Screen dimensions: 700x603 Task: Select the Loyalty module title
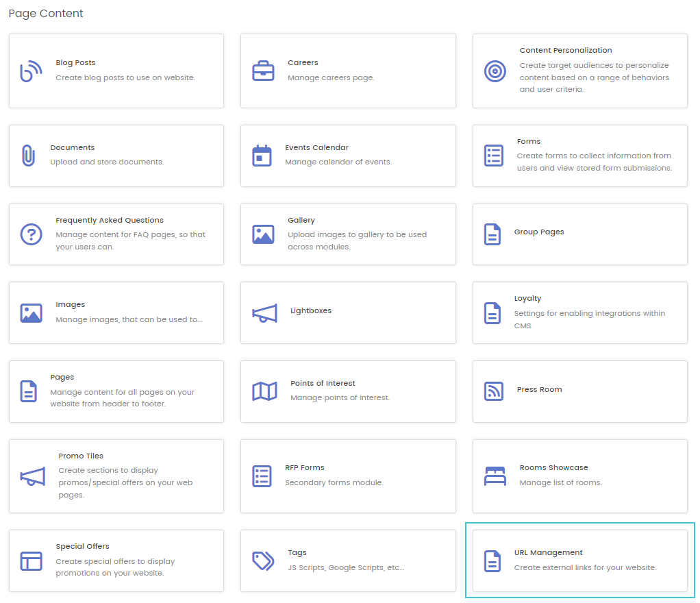(x=527, y=298)
